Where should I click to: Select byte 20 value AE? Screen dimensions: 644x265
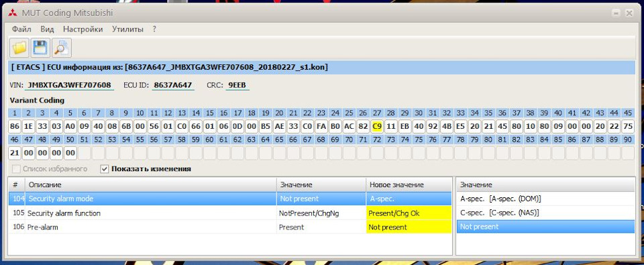pyautogui.click(x=279, y=127)
